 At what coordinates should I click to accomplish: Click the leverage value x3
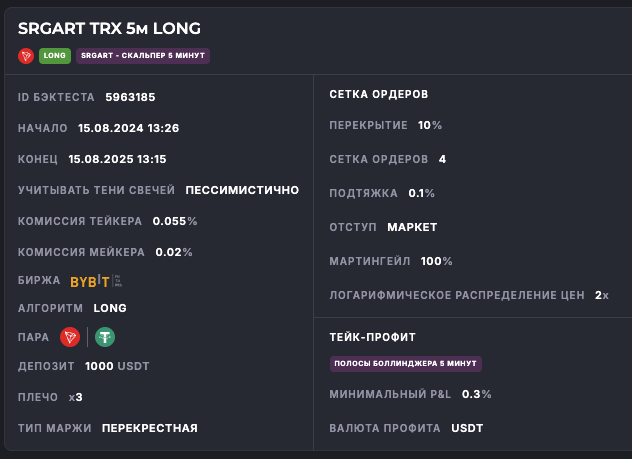click(x=76, y=397)
